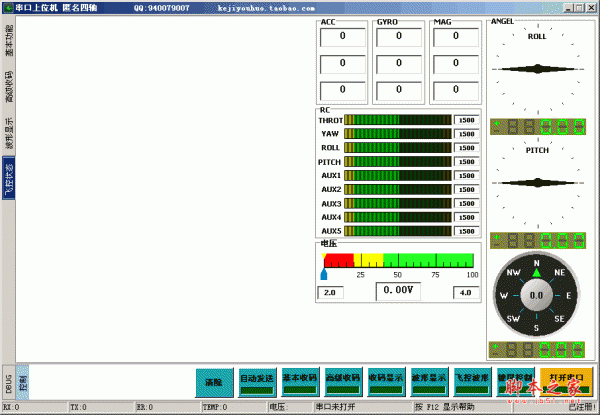Image resolution: width=600 pixels, height=415 pixels.
Task: Click the third GYRO value box
Action: tap(399, 90)
